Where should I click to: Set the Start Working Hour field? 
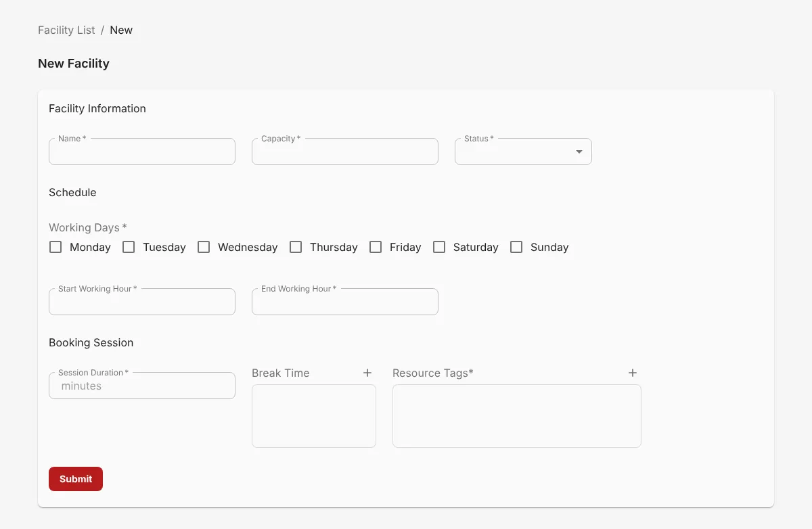point(142,302)
